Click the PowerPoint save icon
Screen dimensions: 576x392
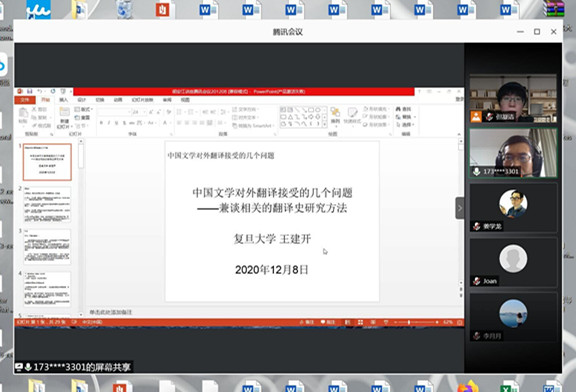click(29, 91)
